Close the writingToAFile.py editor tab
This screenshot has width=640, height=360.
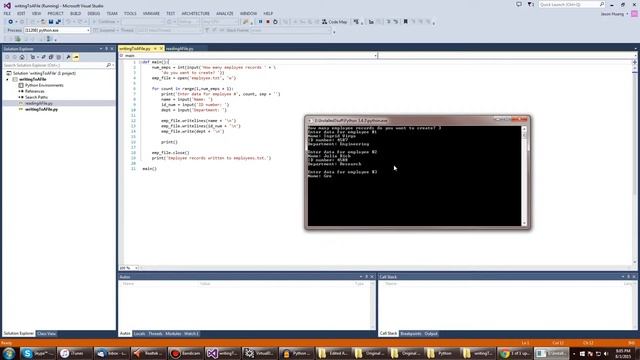coord(161,49)
